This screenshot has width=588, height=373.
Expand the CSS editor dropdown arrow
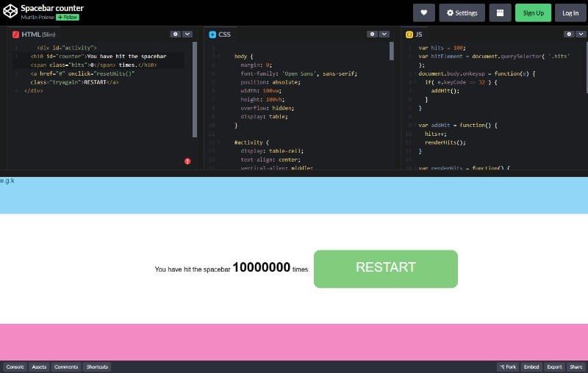(385, 34)
